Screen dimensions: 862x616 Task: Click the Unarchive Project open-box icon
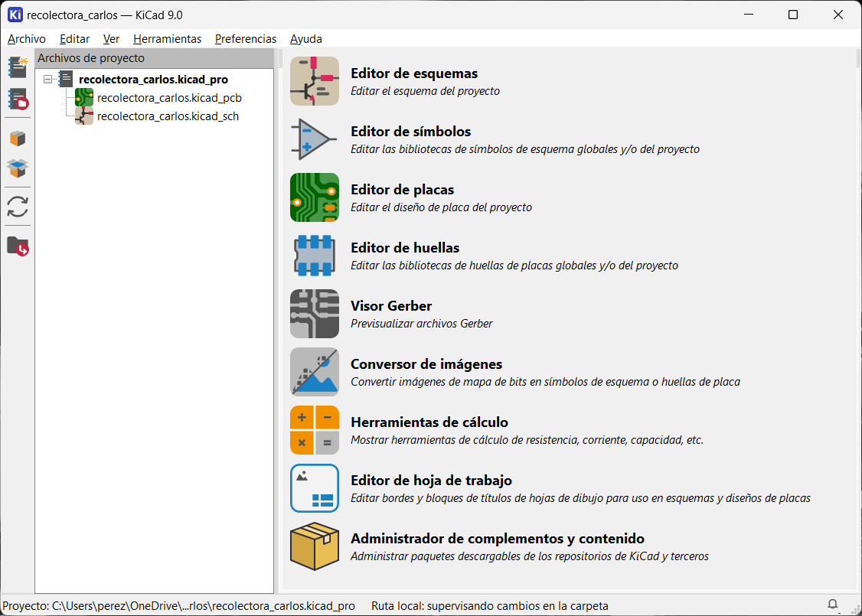coord(18,168)
